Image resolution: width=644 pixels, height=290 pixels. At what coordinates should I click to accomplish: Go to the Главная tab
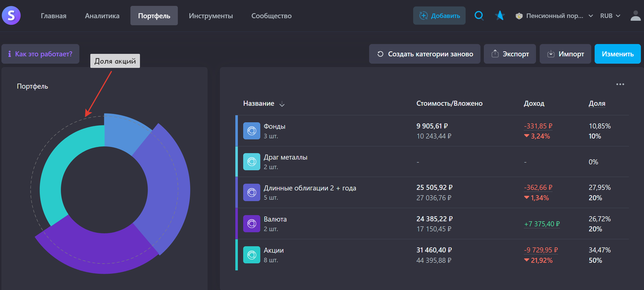click(x=54, y=16)
